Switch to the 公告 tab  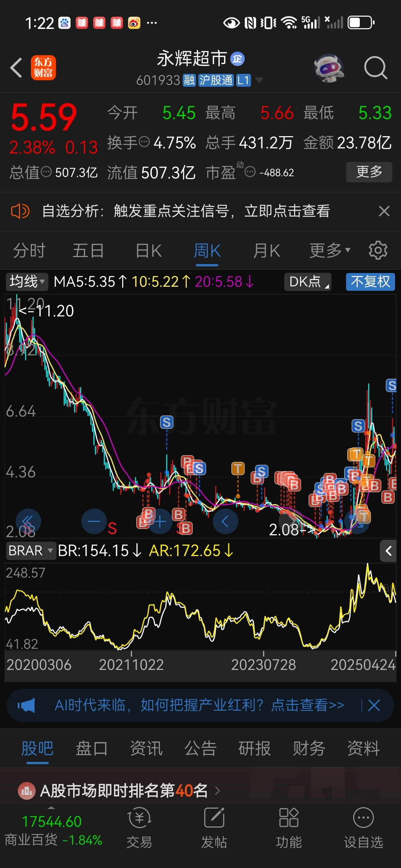coord(200,748)
